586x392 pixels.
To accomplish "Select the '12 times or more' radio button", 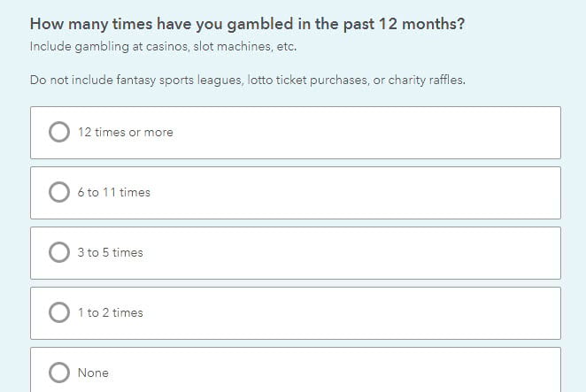I will click(59, 132).
